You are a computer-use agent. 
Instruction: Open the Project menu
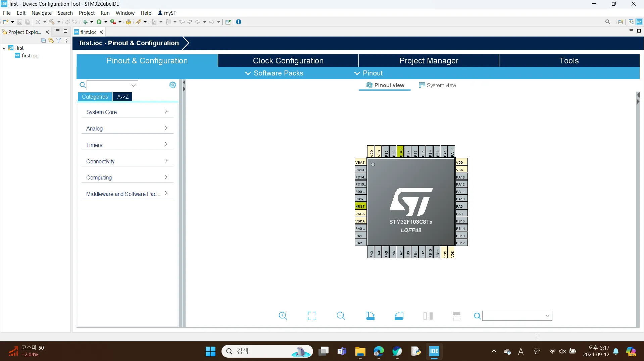point(87,13)
